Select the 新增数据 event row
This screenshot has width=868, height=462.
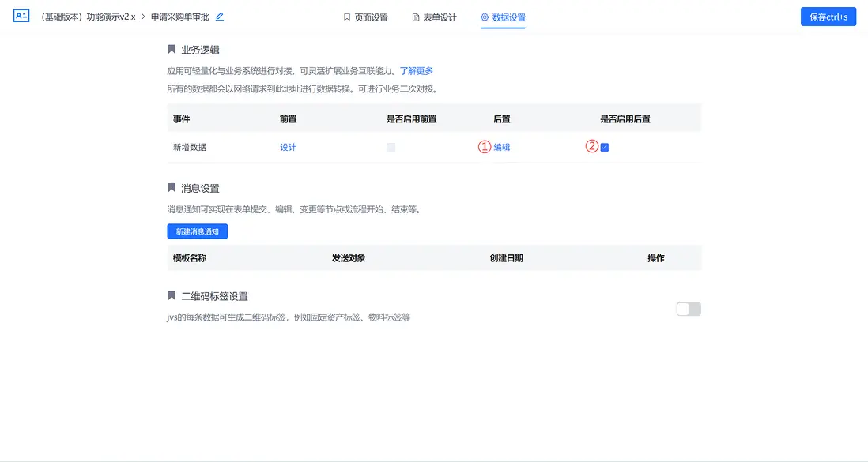189,147
